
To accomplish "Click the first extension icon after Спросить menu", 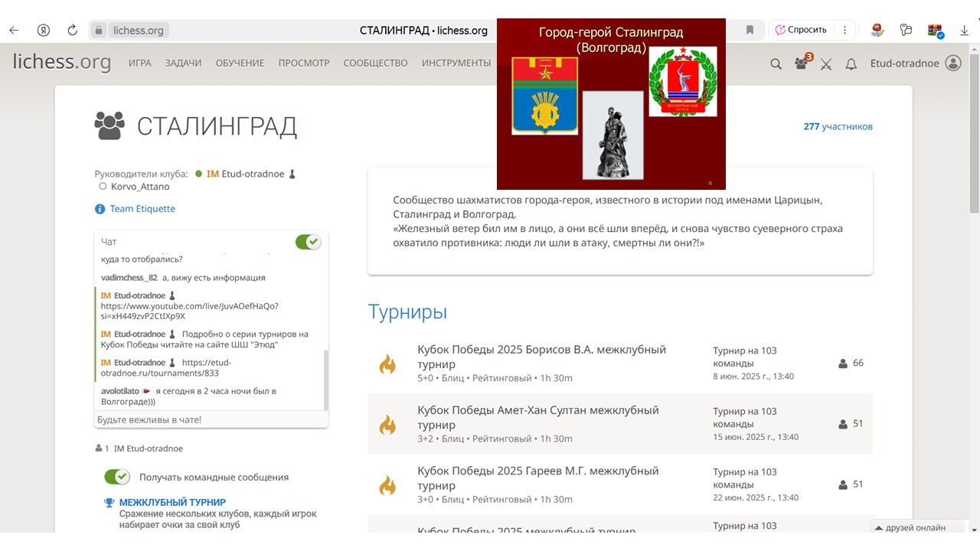I will tap(877, 30).
